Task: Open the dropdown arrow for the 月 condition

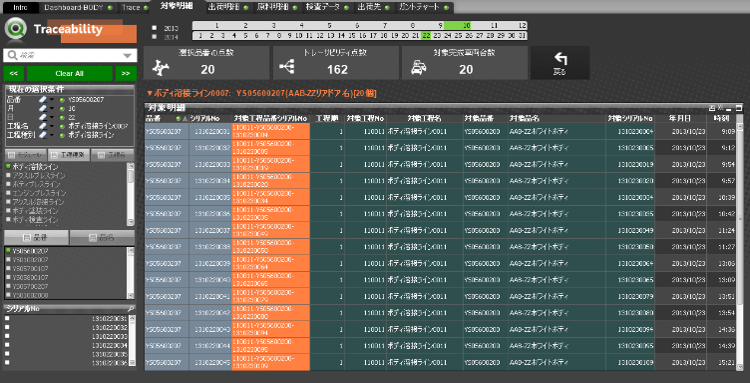Action: (53, 109)
